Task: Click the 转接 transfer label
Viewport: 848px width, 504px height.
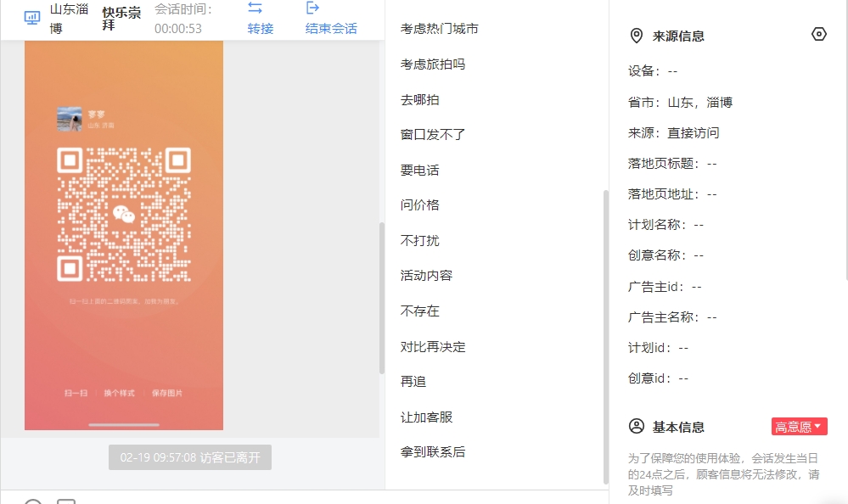Action: (261, 29)
